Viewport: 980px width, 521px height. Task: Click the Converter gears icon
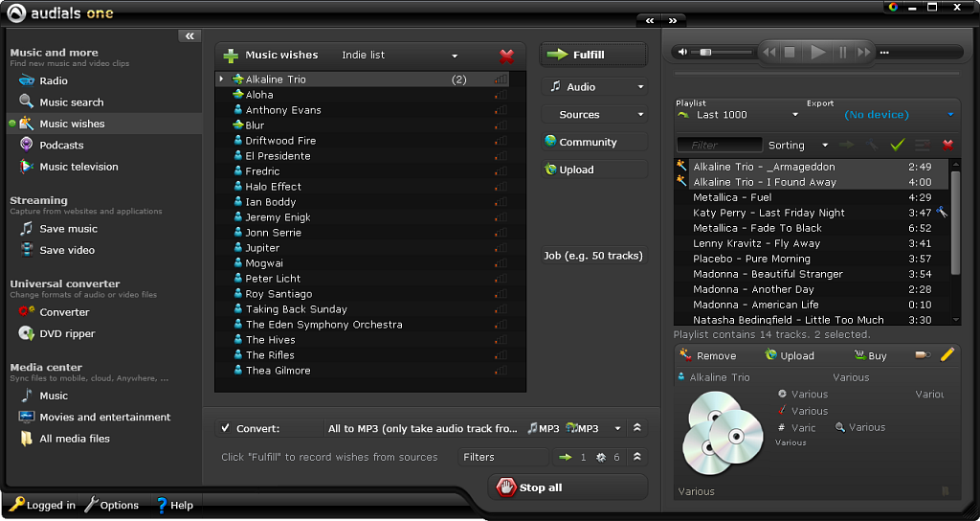click(26, 311)
